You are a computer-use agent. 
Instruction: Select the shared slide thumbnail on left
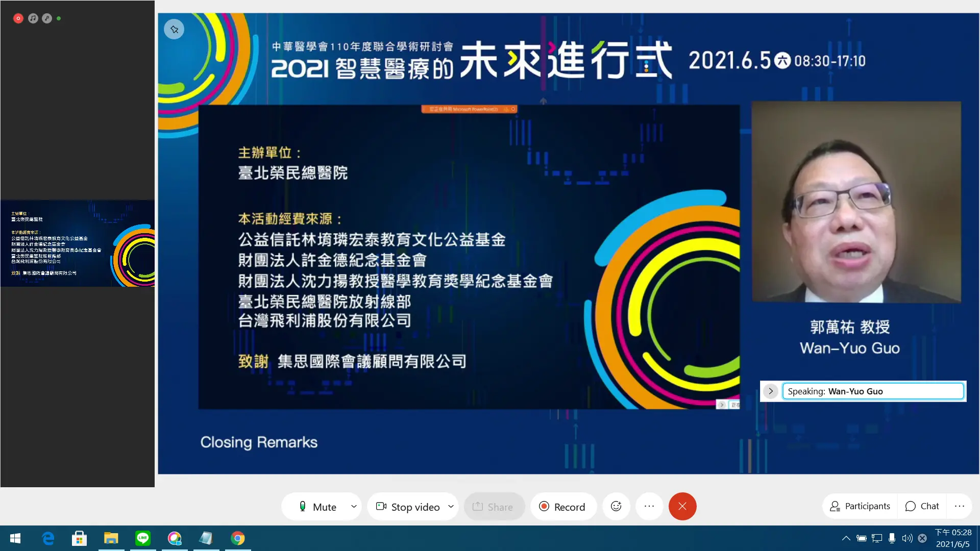coord(78,243)
